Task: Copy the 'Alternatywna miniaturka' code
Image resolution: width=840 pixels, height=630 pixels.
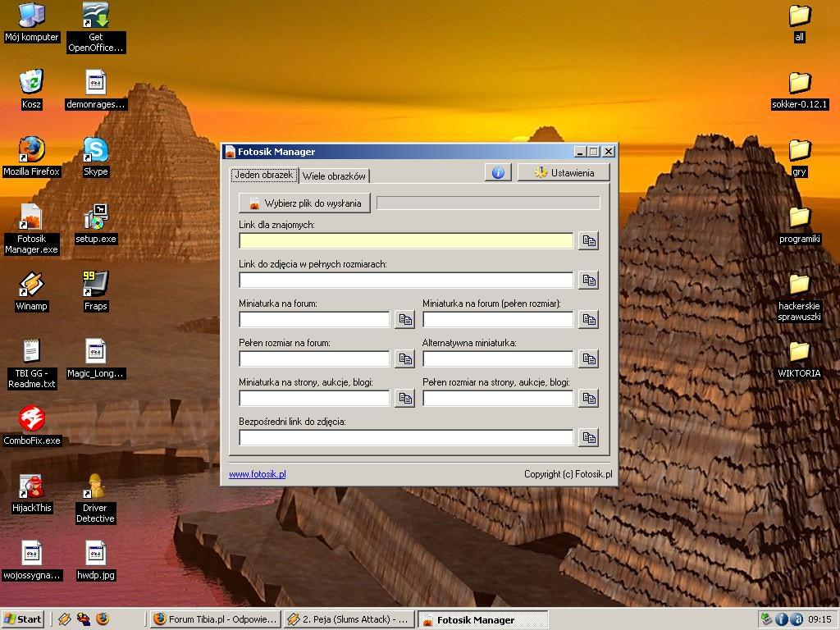Action: [588, 359]
